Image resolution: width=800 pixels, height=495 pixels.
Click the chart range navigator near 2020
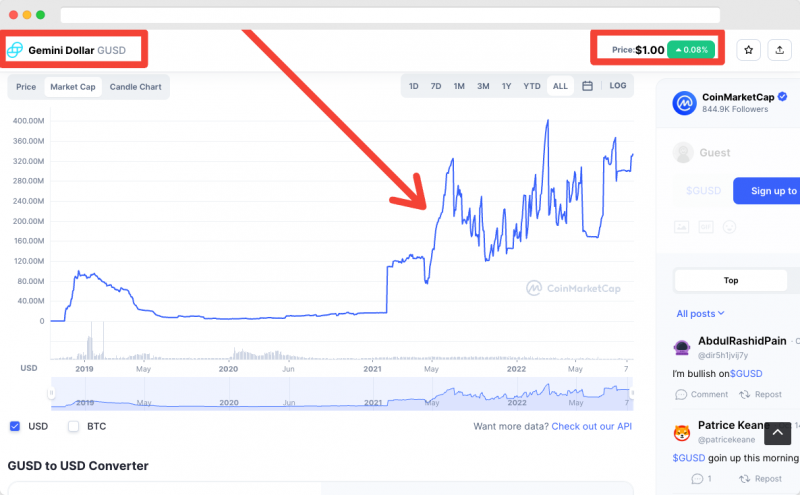coord(229,393)
